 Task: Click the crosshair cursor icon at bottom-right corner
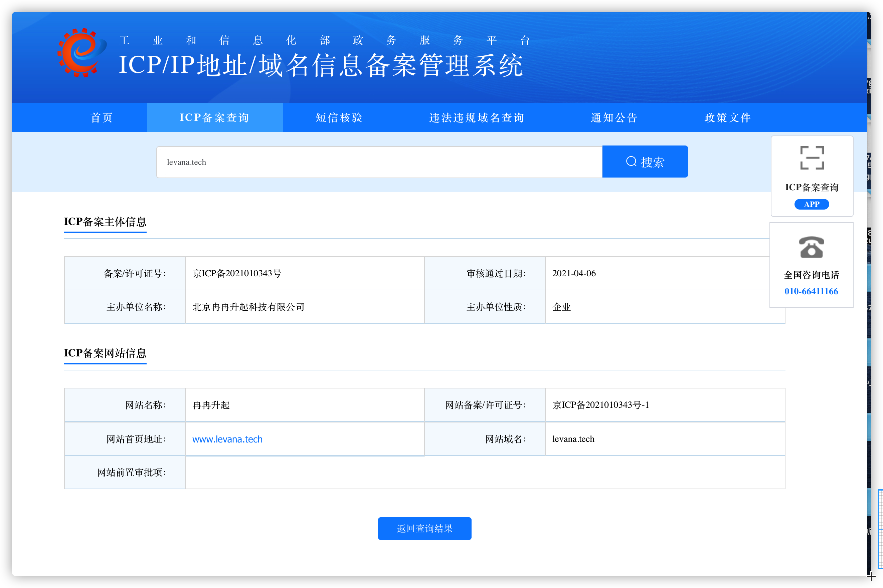click(x=871, y=576)
